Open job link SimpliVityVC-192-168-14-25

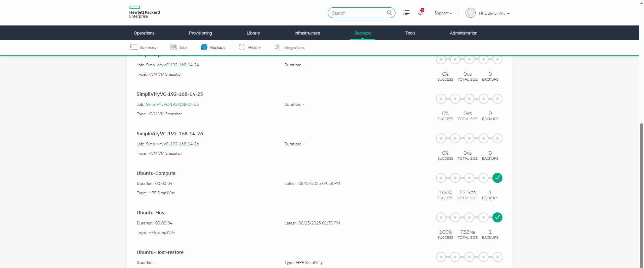coord(172,105)
